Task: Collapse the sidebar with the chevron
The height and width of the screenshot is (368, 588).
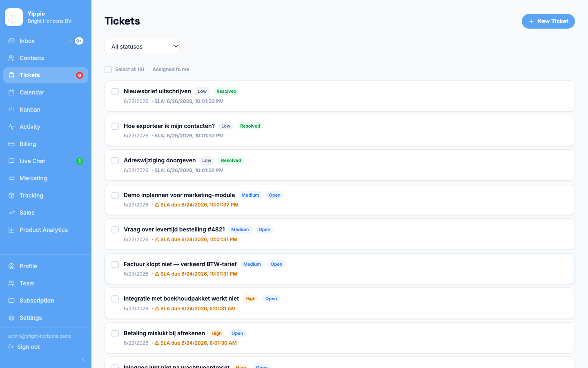Action: pyautogui.click(x=83, y=359)
